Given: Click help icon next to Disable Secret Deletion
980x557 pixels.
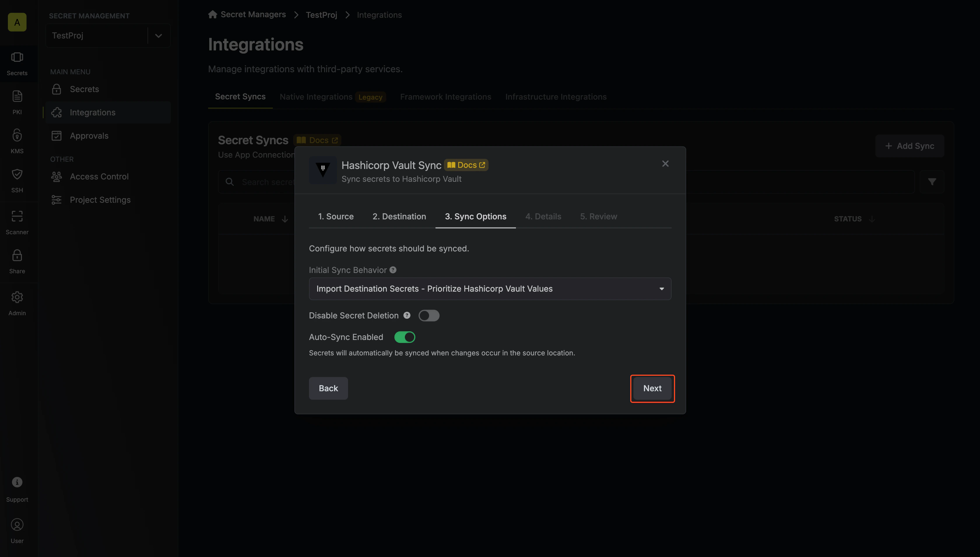Looking at the screenshot, I should [407, 315].
